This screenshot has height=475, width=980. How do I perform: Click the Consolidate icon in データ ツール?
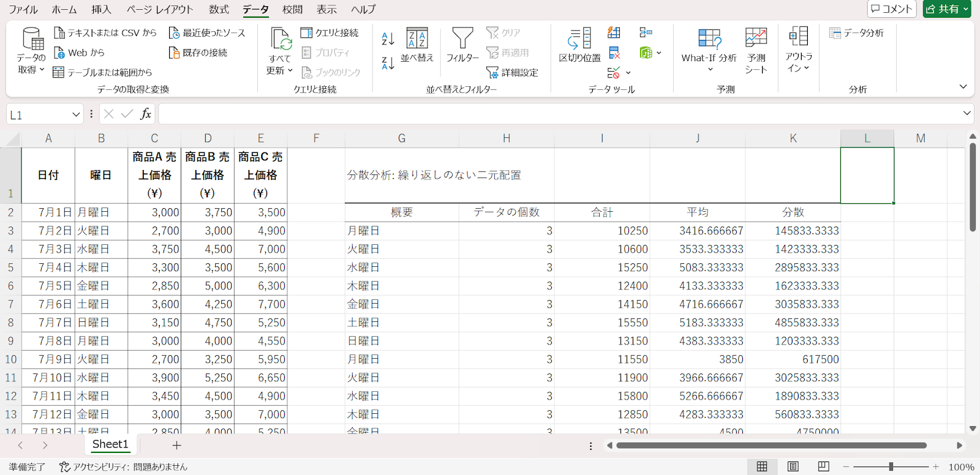point(646,32)
